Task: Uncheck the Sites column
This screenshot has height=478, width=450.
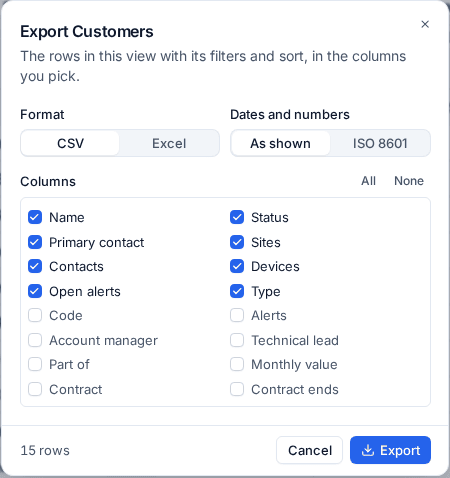Action: (237, 242)
